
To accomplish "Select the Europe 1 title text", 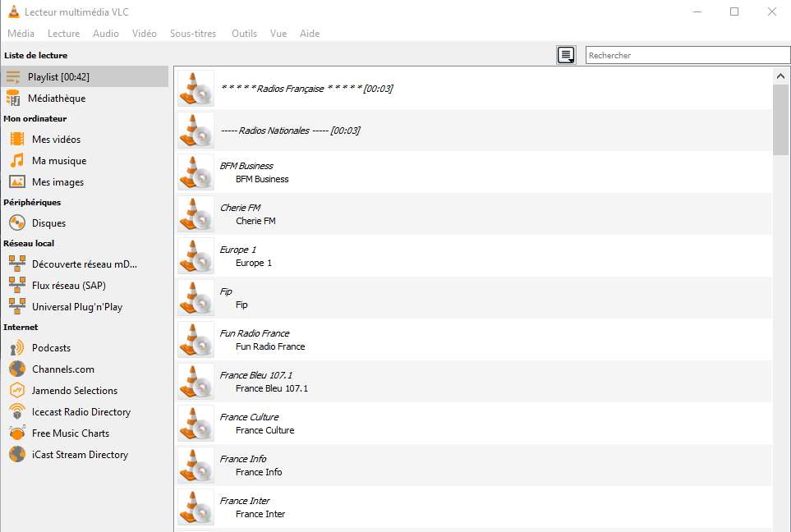I will pos(238,250).
